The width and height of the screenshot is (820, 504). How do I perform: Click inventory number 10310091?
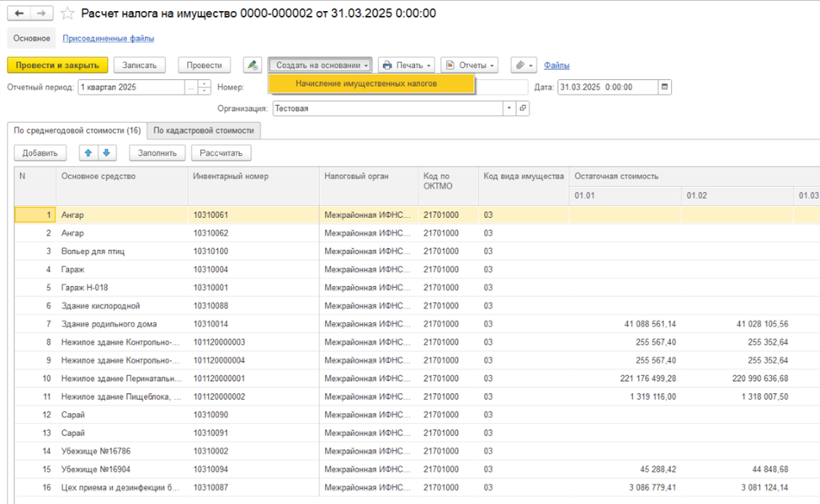(210, 433)
